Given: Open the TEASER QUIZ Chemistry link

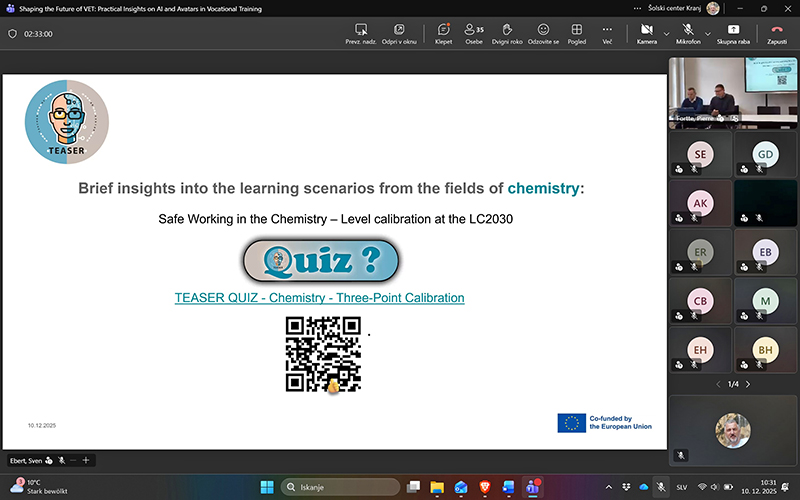Looking at the screenshot, I should point(319,298).
